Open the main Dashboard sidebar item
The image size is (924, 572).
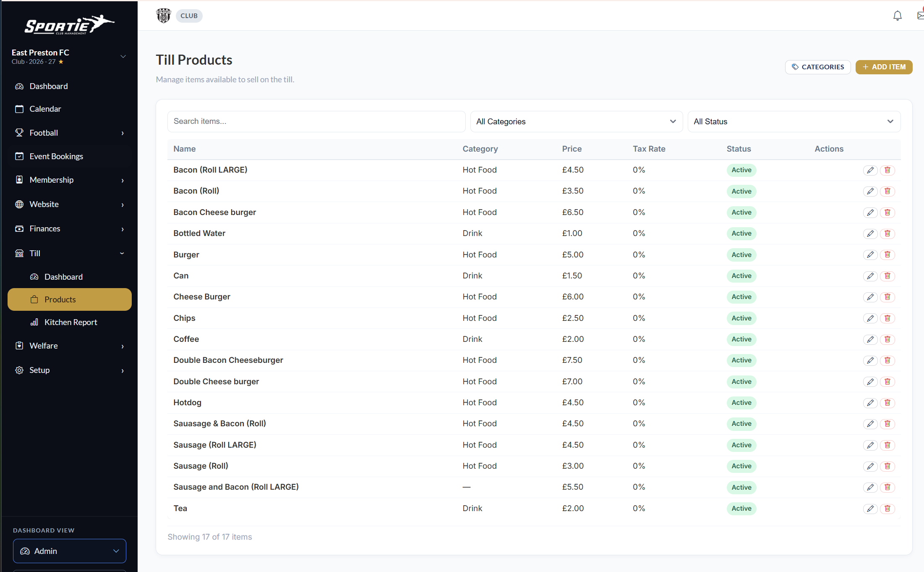[69, 86]
